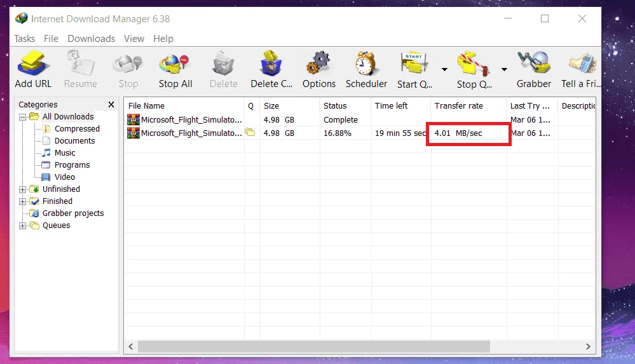Open the File menu
Image resolution: width=635 pixels, height=364 pixels.
click(51, 39)
